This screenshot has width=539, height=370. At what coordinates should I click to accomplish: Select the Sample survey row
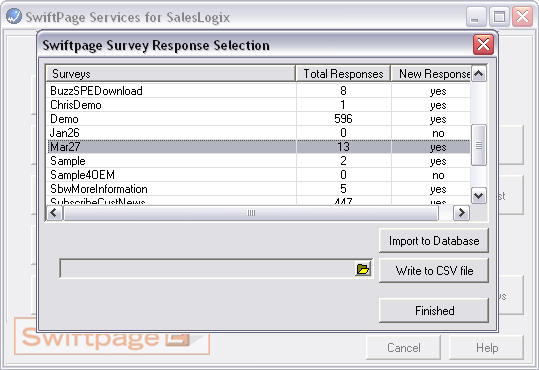point(258,161)
